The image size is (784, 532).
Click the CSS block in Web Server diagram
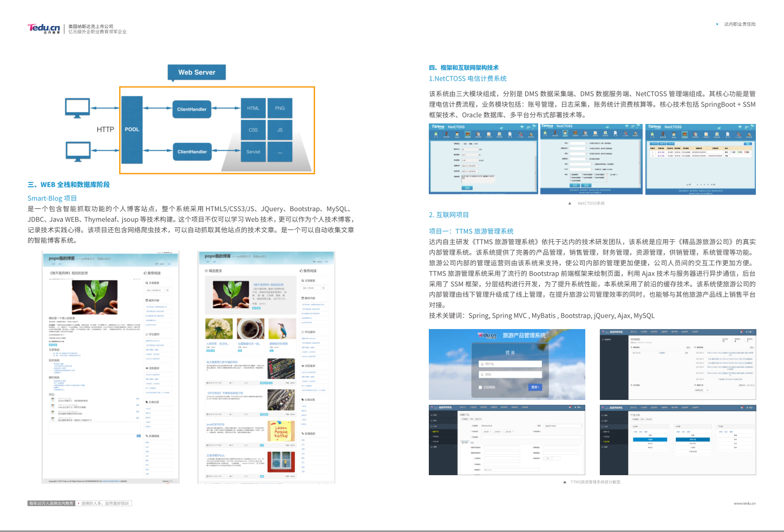[x=253, y=130]
